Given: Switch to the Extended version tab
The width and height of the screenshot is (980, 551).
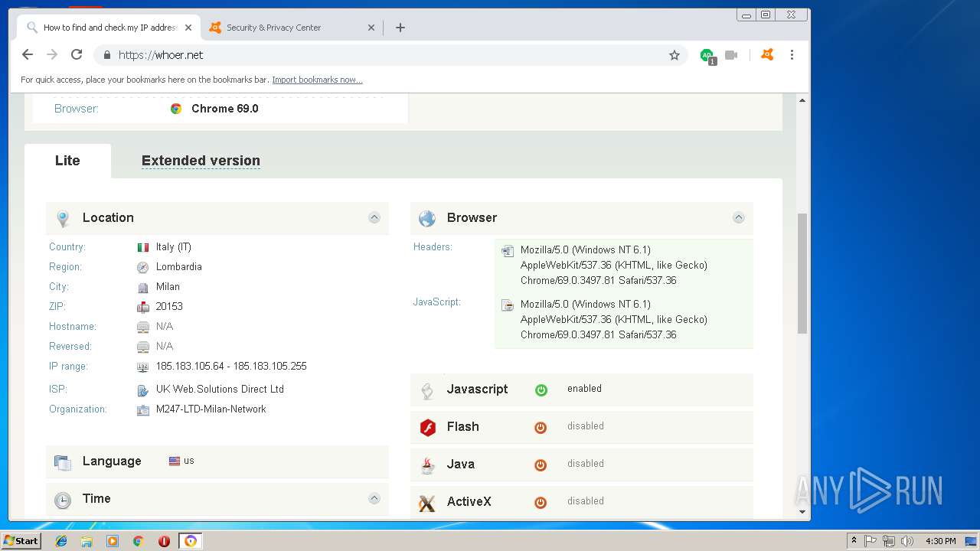Looking at the screenshot, I should (201, 161).
